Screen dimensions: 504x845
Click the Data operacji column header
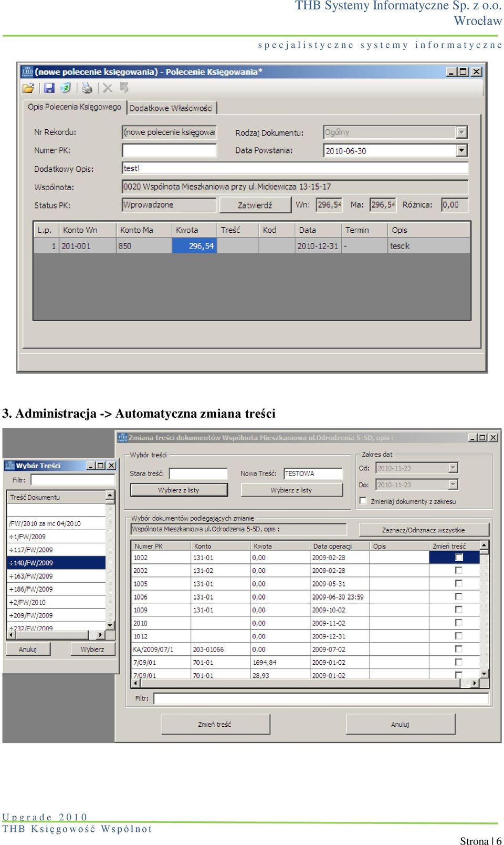point(340,546)
